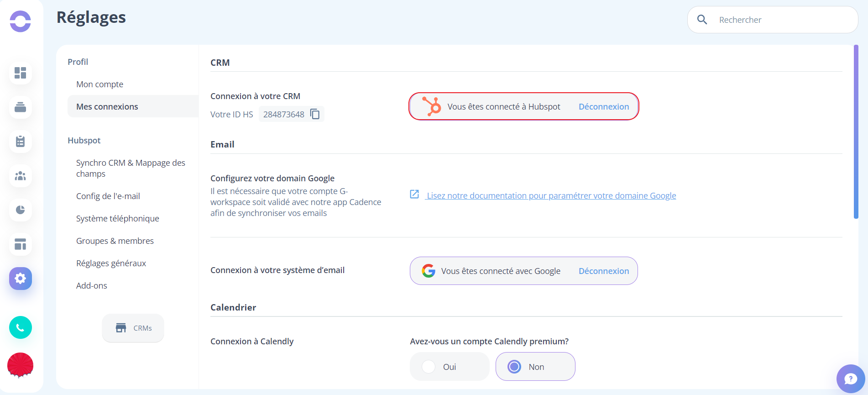Open the people group sidebar icon
This screenshot has height=395, width=868.
pyautogui.click(x=20, y=176)
